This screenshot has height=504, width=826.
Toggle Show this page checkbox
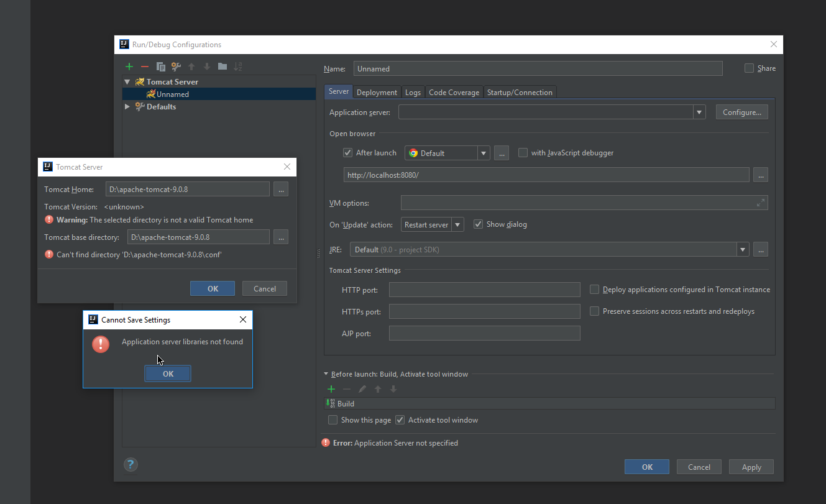(x=333, y=420)
